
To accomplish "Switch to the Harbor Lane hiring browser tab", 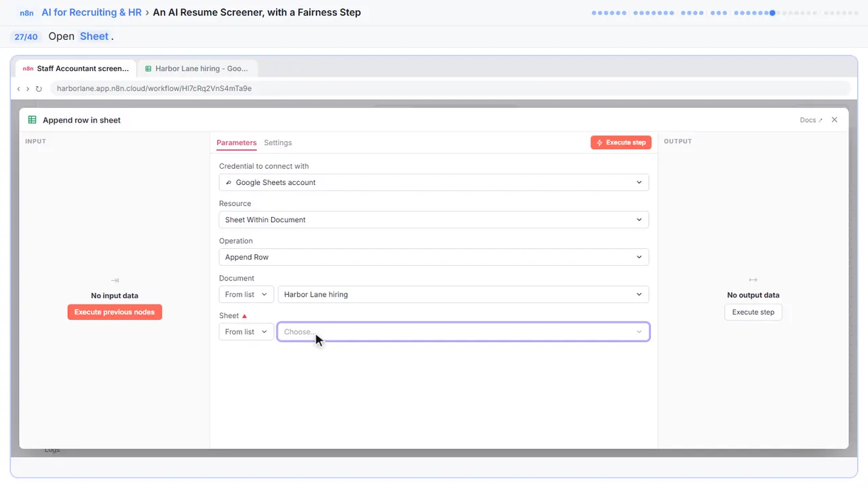I will coord(197,68).
